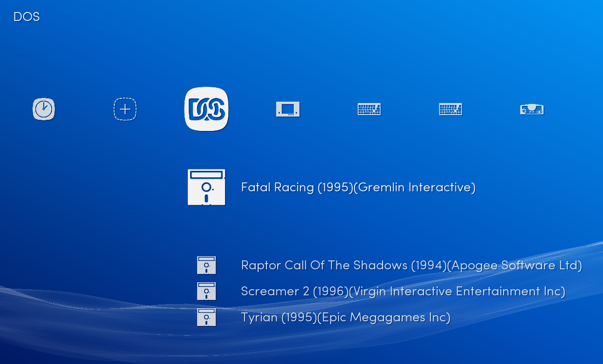Launch Fatal Racing (1995)(Gremlin Interactive)
The width and height of the screenshot is (603, 364).
click(x=358, y=187)
